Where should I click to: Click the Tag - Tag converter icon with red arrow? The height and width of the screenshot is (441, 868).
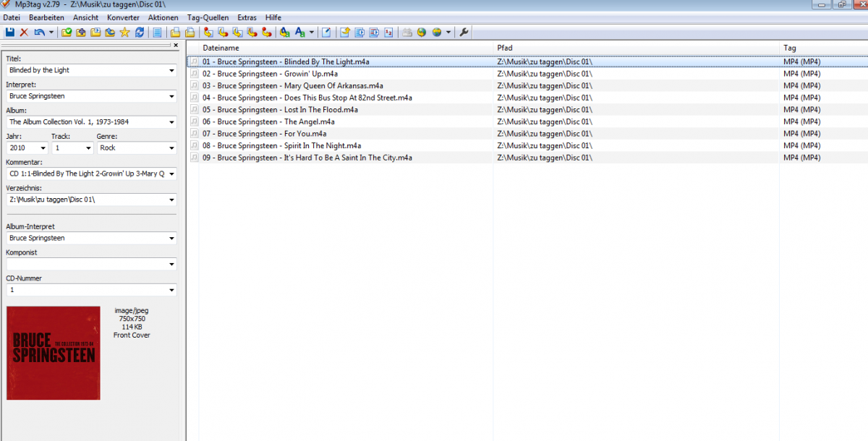pyautogui.click(x=266, y=33)
